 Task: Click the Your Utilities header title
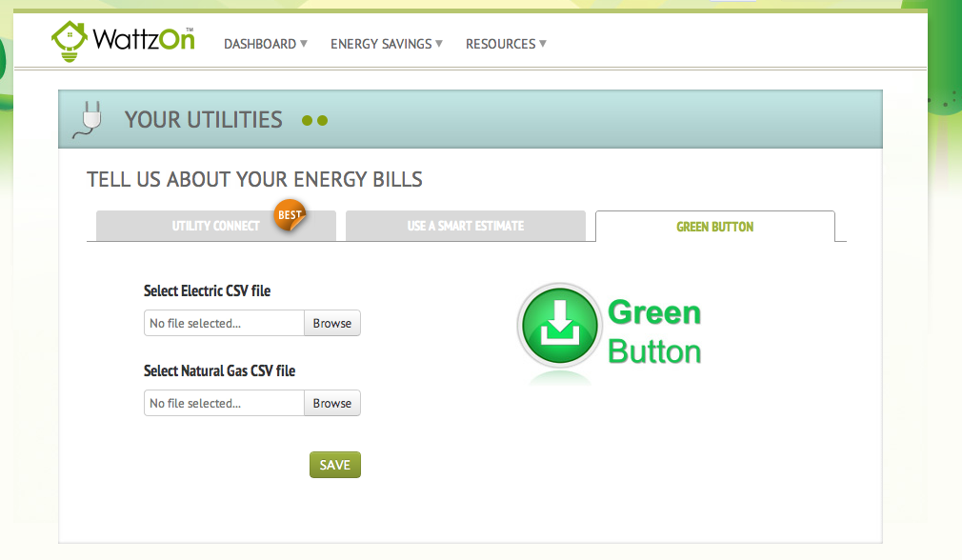pyautogui.click(x=204, y=120)
